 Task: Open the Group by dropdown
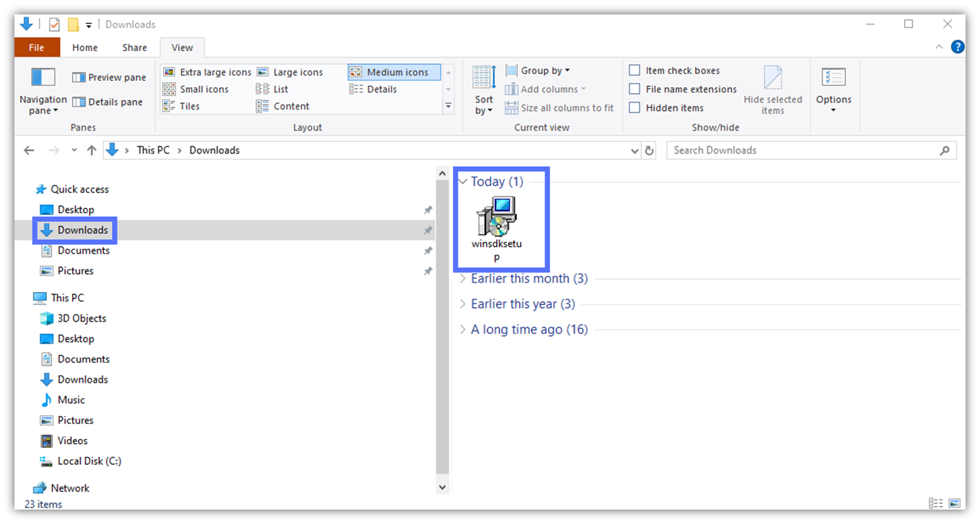[538, 71]
